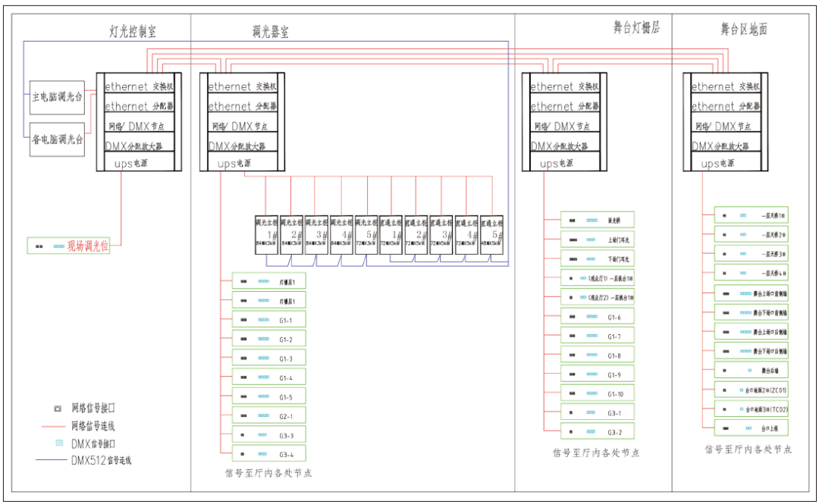Select the G3-4 node box
Image resolution: width=819 pixels, height=504 pixels.
269,453
